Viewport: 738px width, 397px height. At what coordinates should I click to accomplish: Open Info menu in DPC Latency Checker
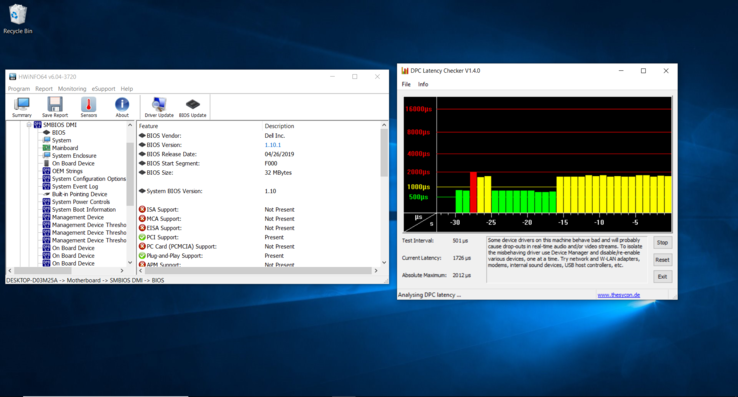pos(423,84)
